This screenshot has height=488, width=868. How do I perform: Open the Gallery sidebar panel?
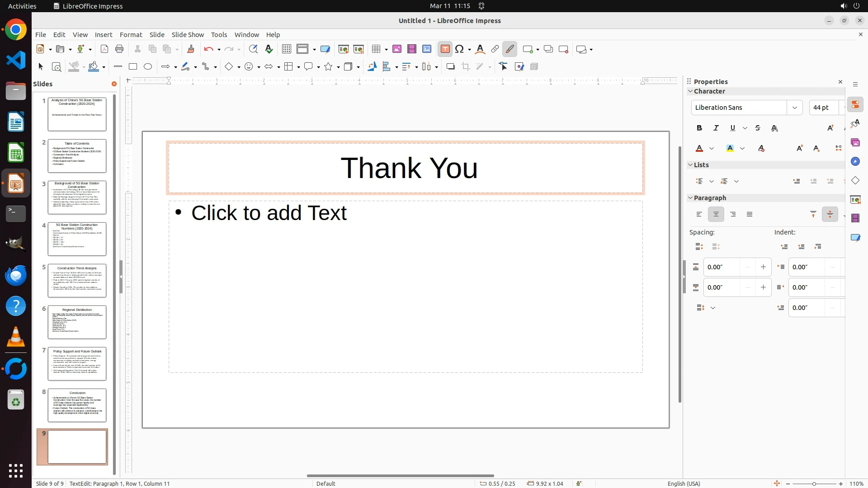coord(855,143)
